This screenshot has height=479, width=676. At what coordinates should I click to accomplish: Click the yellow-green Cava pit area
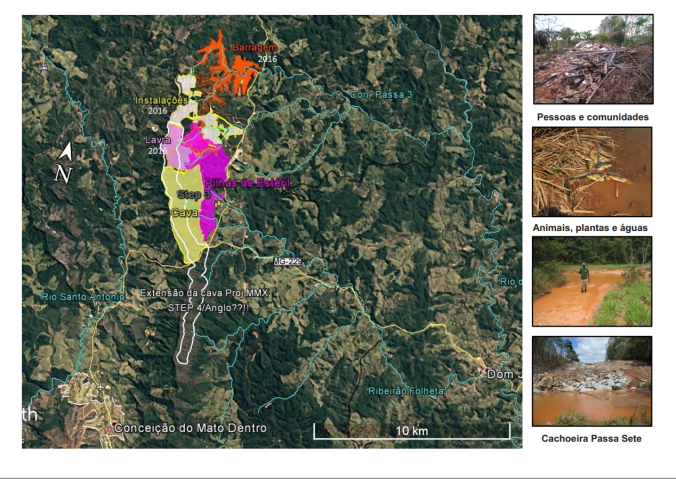[x=184, y=228]
